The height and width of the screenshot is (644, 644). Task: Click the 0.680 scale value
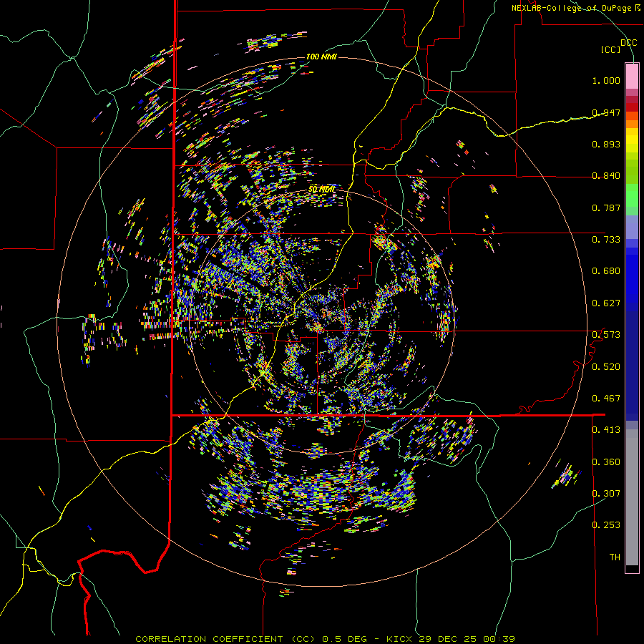606,271
